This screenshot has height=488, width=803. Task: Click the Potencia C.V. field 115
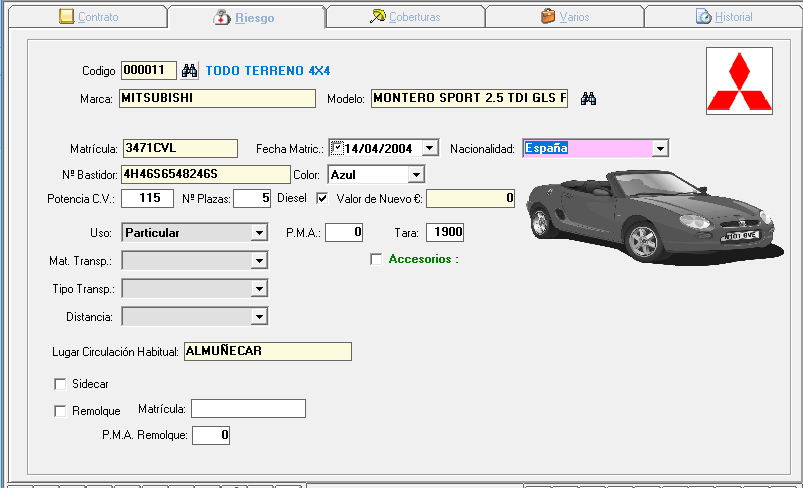pos(147,198)
